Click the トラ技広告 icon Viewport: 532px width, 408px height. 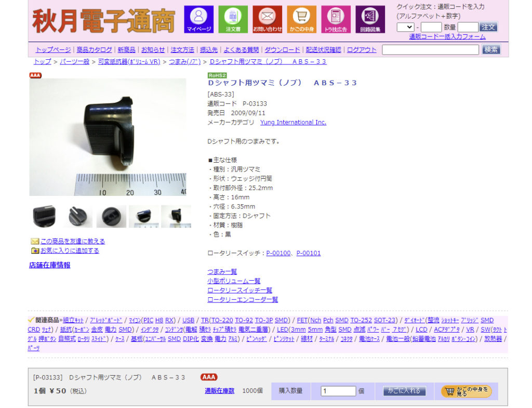(336, 19)
